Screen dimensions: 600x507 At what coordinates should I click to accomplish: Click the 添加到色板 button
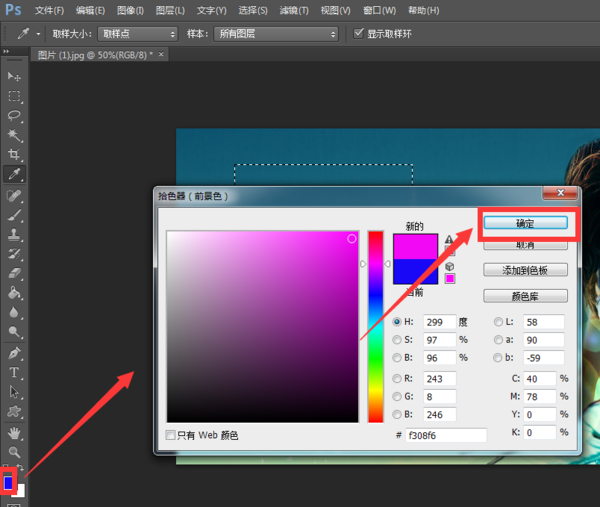coord(525,270)
